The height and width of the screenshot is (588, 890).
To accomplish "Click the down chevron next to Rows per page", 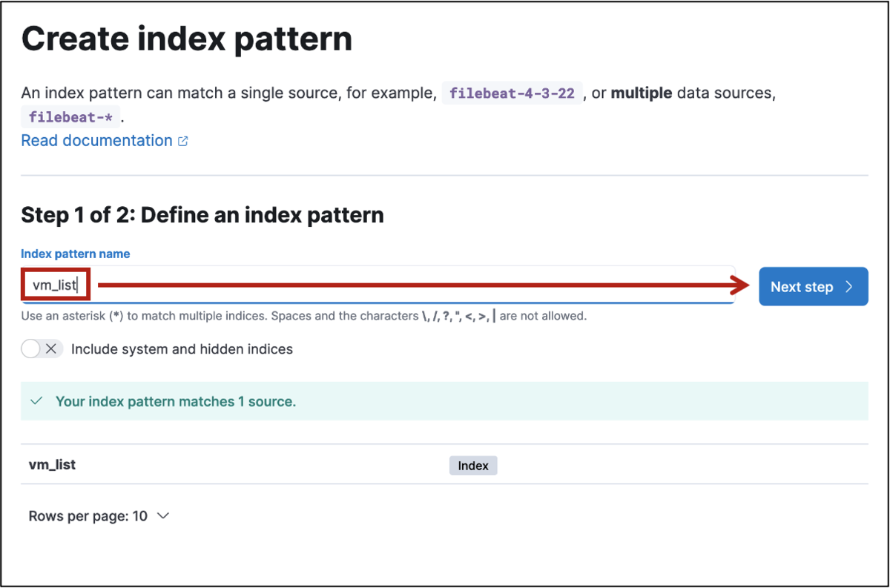I will pyautogui.click(x=164, y=516).
